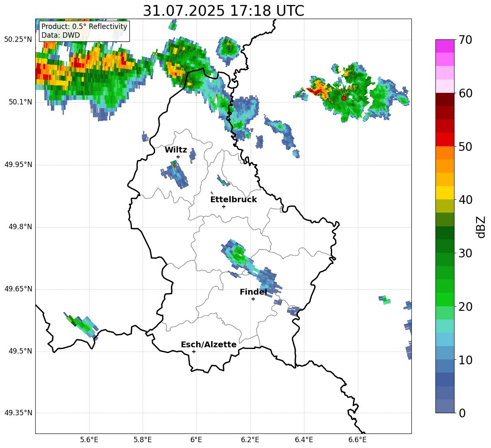Click the 20 value on colorbar
The height and width of the screenshot is (448, 491).
465,307
